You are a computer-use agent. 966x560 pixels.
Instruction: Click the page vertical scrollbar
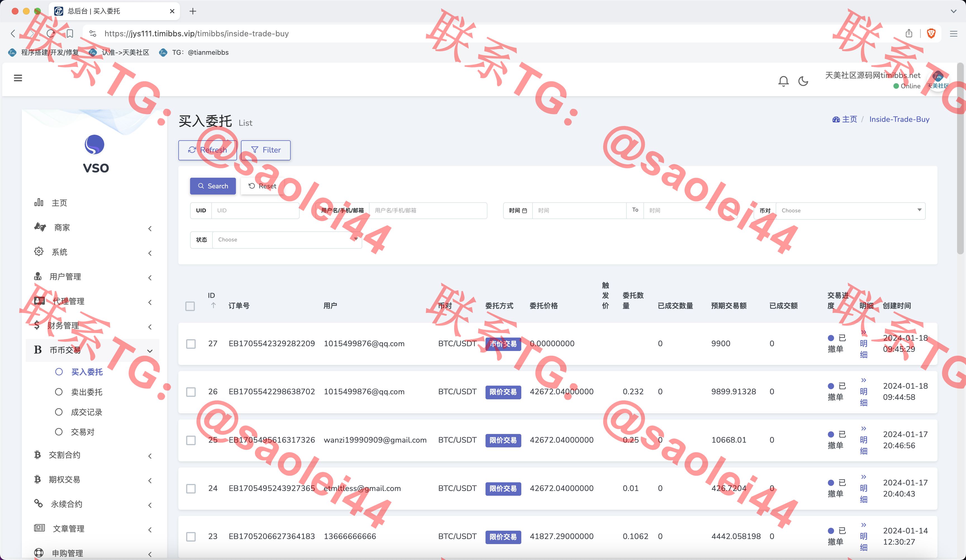960,158
